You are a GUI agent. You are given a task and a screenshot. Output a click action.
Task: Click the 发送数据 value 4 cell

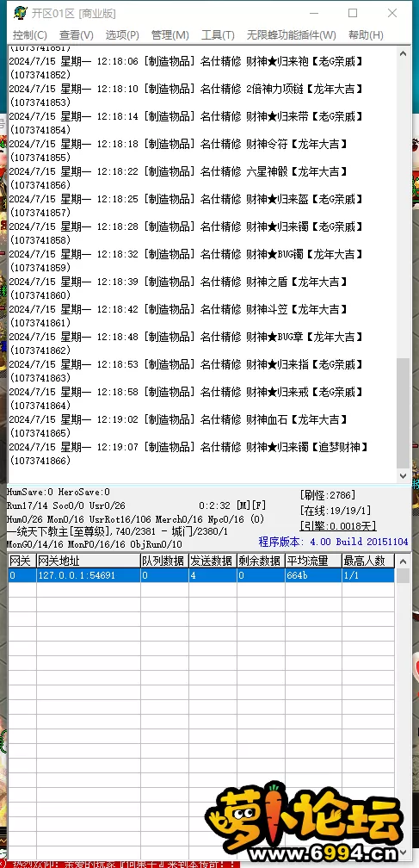point(213,575)
